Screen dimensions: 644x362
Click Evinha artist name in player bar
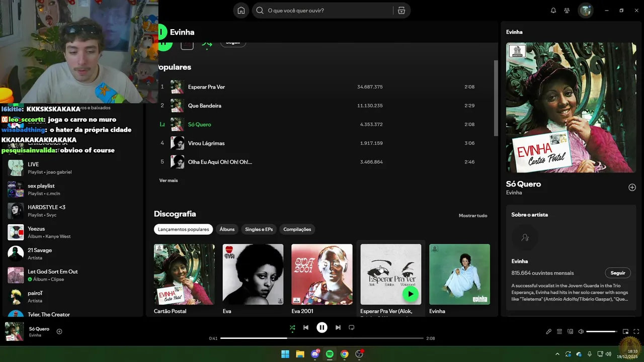35,335
